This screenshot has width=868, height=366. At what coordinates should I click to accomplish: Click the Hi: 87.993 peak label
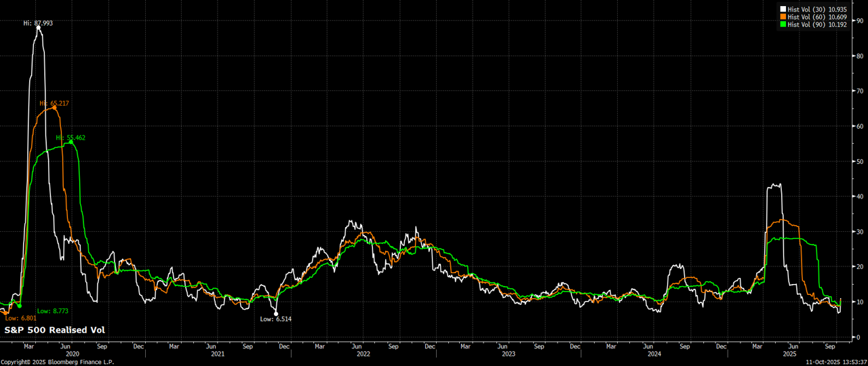(38, 23)
